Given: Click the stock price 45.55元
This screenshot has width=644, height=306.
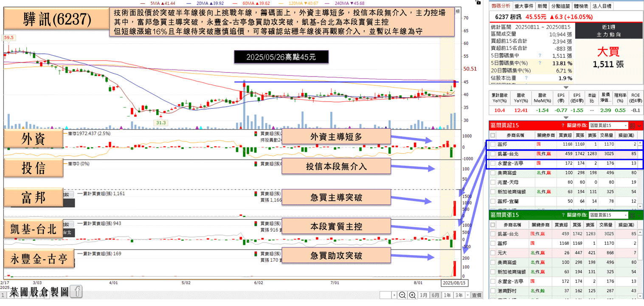Looking at the screenshot, I should point(536,17).
